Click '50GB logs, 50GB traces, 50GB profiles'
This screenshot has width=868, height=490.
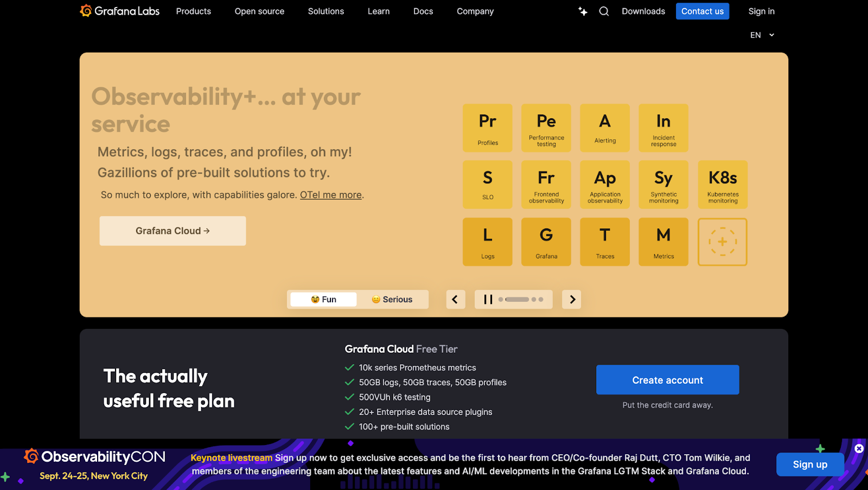[432, 383]
